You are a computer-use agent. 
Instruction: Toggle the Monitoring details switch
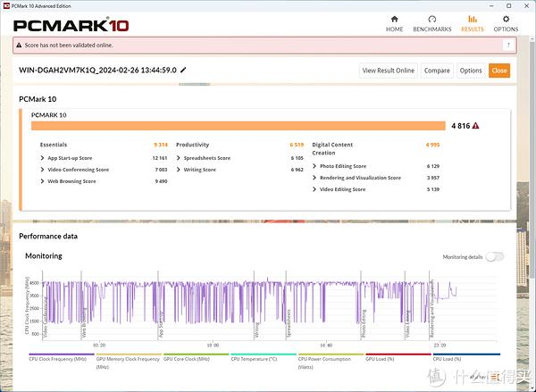(x=493, y=257)
